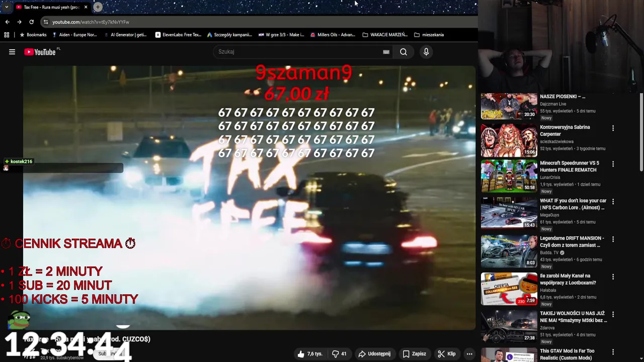Click the Budda. TV channel name
The width and height of the screenshot is (644, 362).
click(x=549, y=252)
